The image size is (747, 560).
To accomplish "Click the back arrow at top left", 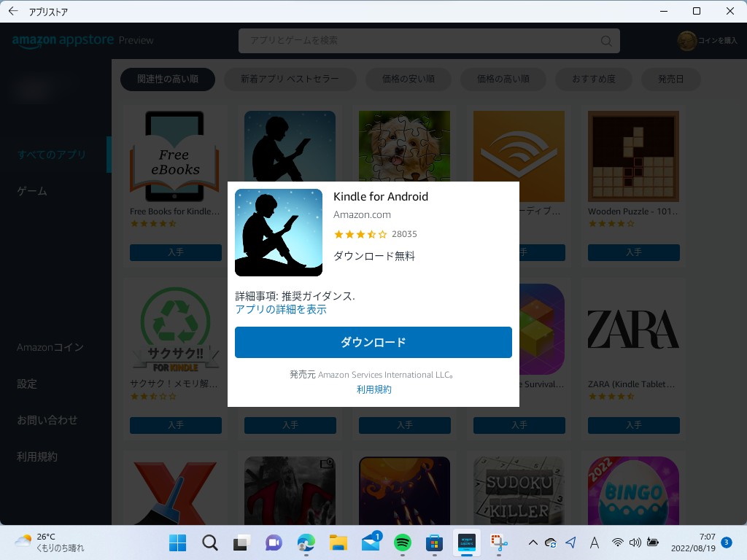I will coord(12,11).
